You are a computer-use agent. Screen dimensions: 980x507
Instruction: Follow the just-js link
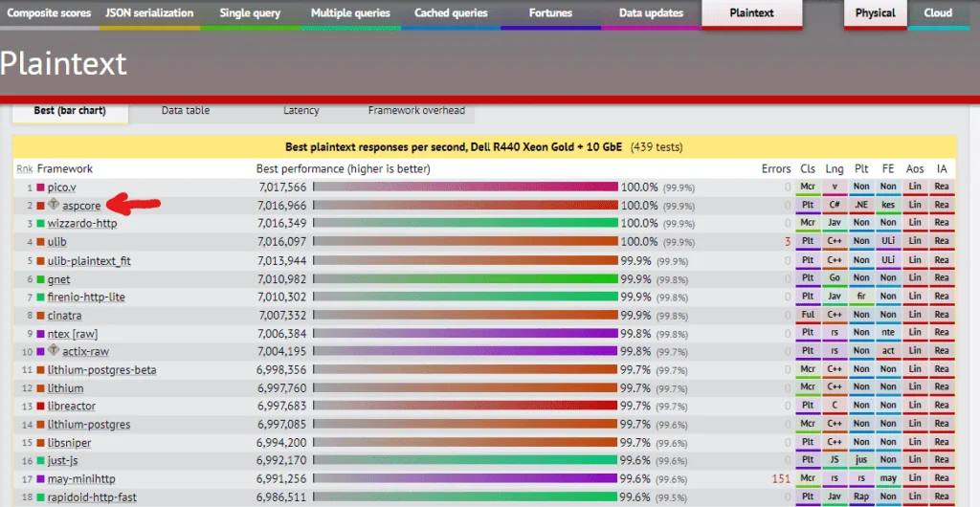click(x=62, y=461)
